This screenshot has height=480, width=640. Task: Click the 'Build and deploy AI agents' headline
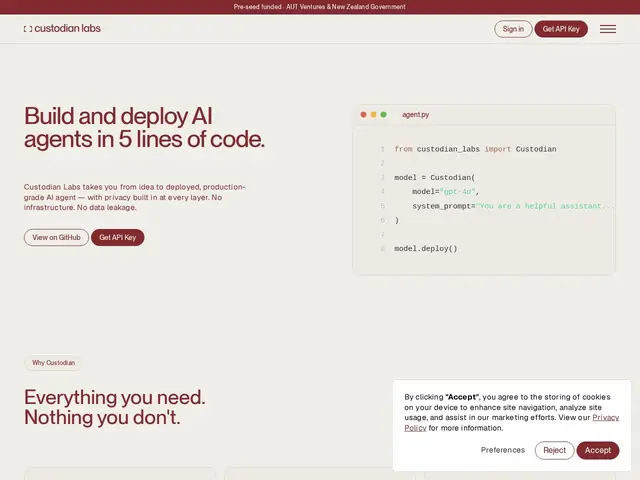pos(144,127)
